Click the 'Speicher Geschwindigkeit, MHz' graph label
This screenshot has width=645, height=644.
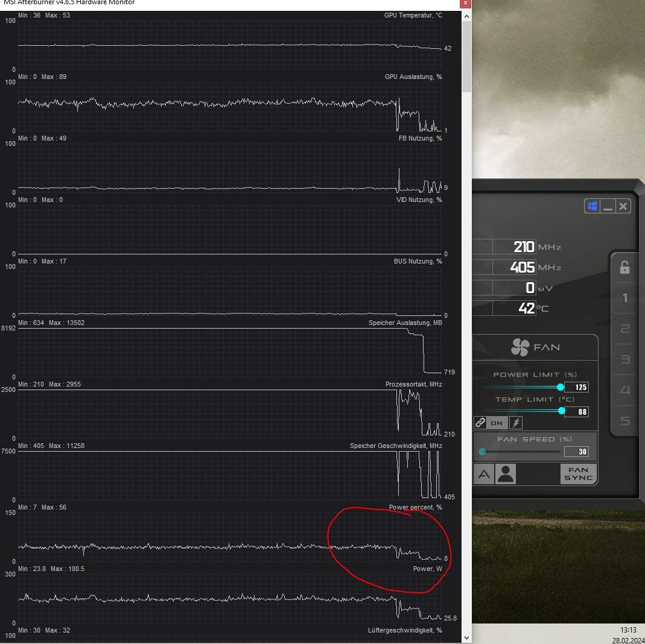(x=396, y=446)
